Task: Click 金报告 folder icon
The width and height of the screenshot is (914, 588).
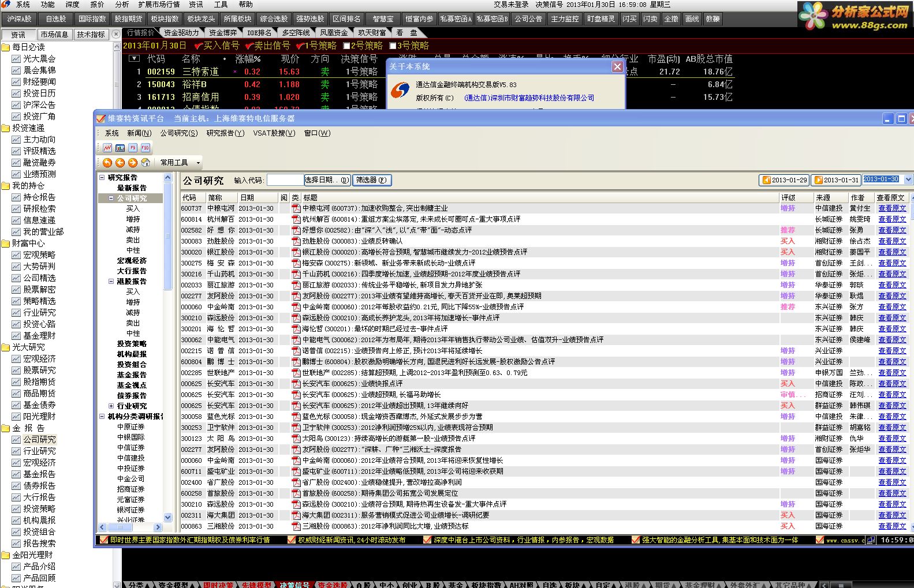Action: pos(6,428)
